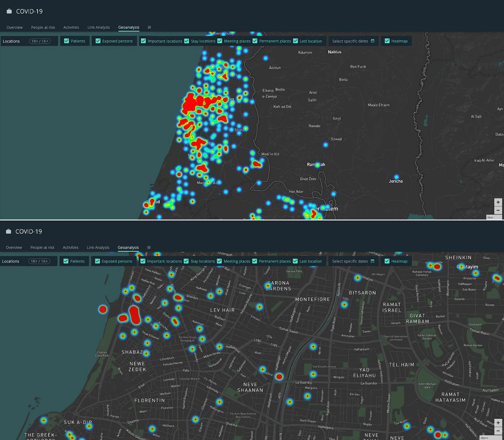
Task: Click the red hotspot over Ramallah on the upper map
Action: 317,165
